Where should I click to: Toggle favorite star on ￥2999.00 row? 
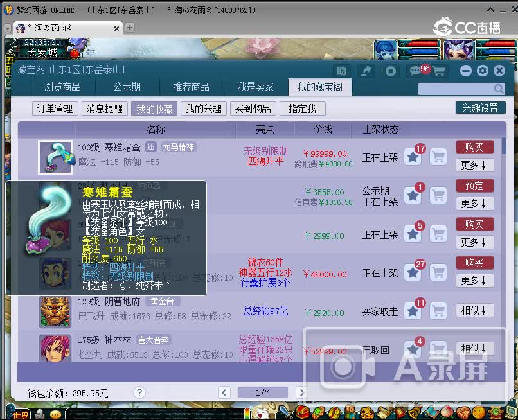413,234
